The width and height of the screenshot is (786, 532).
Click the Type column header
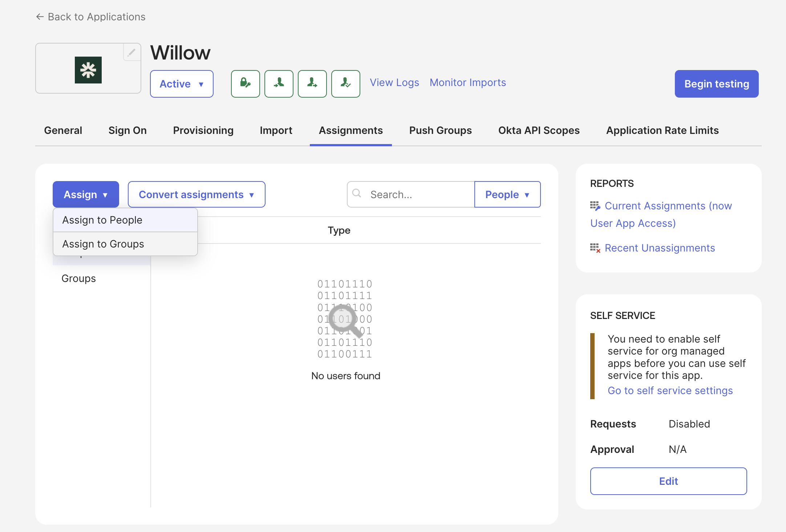pos(339,230)
